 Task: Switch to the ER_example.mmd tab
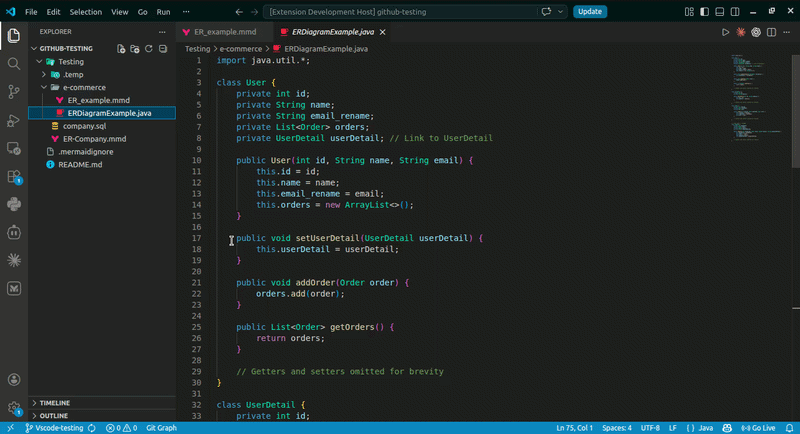pos(225,32)
